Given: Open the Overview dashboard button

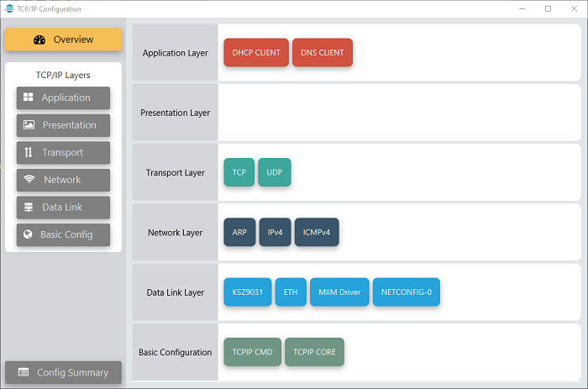Looking at the screenshot, I should (x=63, y=39).
